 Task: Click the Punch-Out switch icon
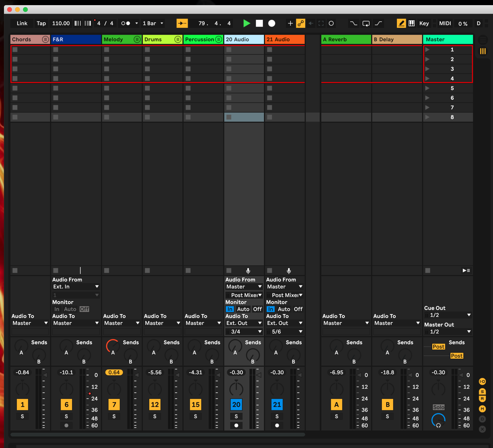[x=378, y=23]
